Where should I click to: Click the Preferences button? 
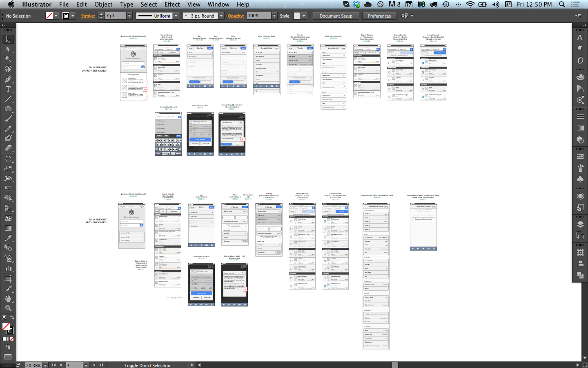379,16
